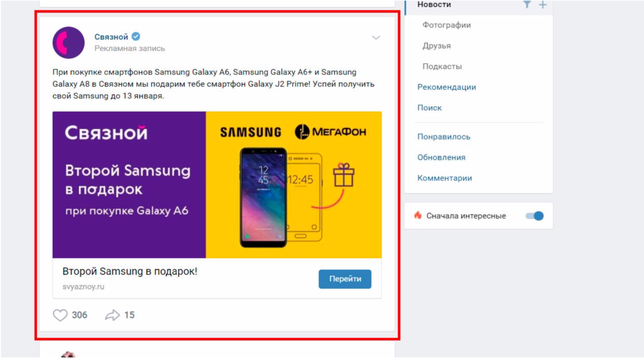Image resolution: width=644 pixels, height=358 pixels.
Task: Click the Связной round avatar logo
Action: 69,43
